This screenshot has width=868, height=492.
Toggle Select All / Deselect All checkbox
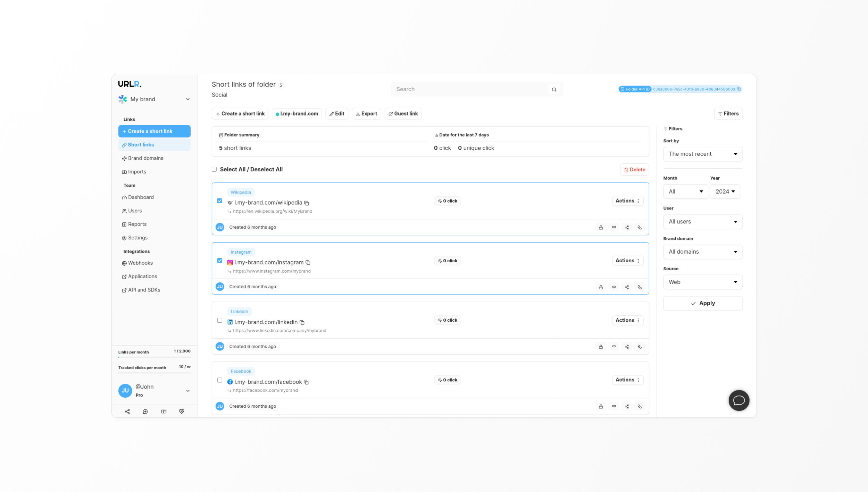pos(214,169)
